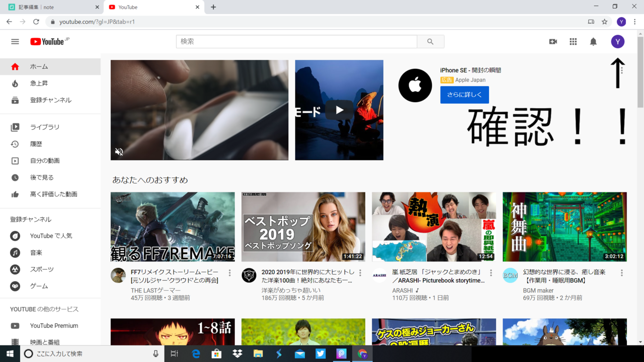This screenshot has width=644, height=362.
Task: Open 登録チャンネル in the sidebar
Action: [50, 100]
